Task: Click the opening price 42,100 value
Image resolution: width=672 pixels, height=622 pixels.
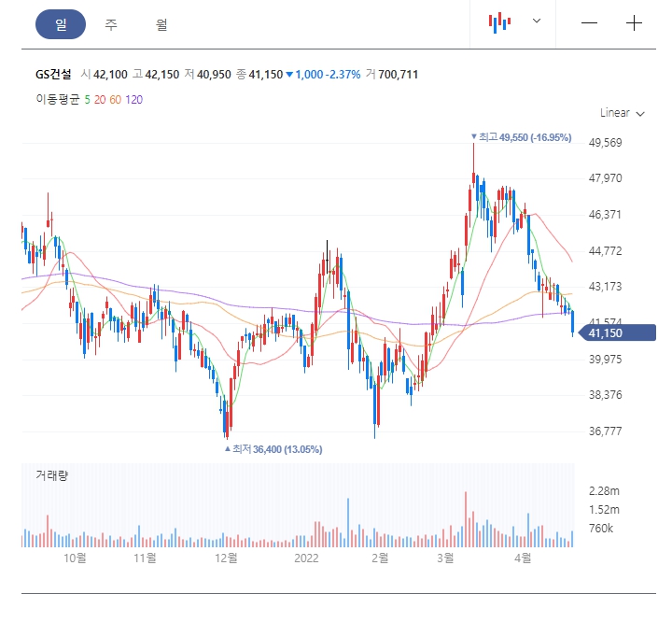Action: tap(110, 75)
